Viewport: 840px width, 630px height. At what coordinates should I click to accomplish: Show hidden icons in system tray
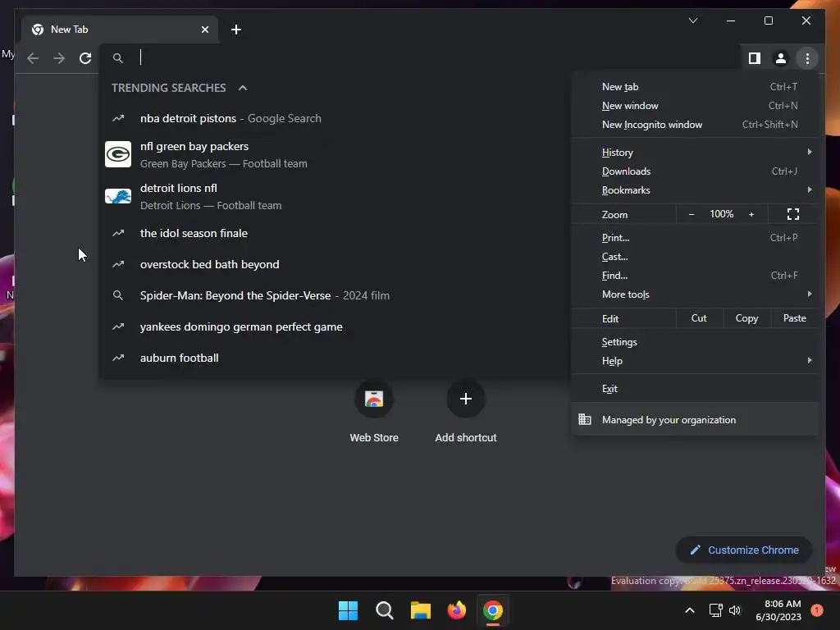[690, 610]
